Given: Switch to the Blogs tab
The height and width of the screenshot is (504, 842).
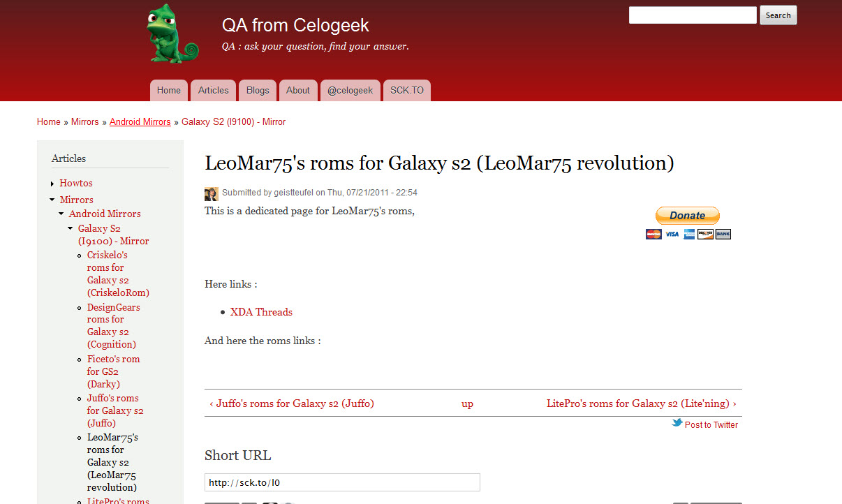Looking at the screenshot, I should pyautogui.click(x=258, y=91).
